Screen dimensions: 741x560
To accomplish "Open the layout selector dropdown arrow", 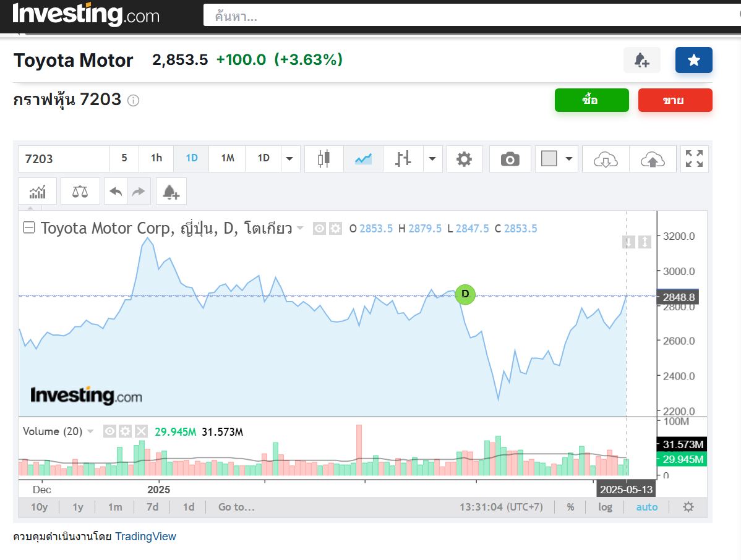I will [x=569, y=159].
